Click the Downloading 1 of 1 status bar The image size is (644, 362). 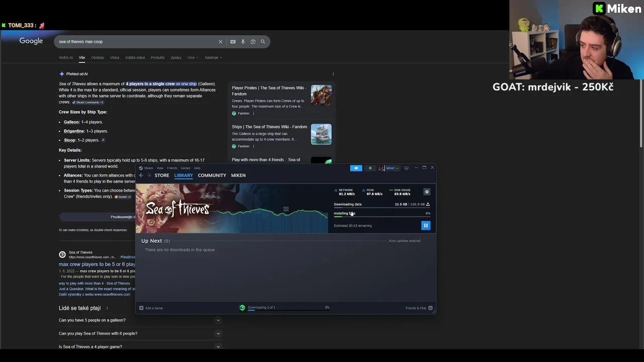click(x=288, y=308)
